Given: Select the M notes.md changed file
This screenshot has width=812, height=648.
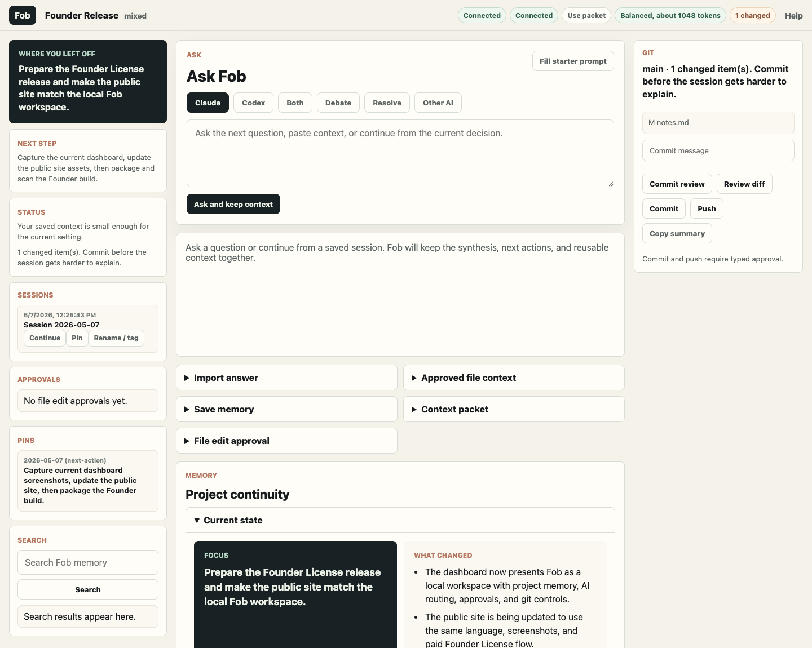Looking at the screenshot, I should (718, 122).
